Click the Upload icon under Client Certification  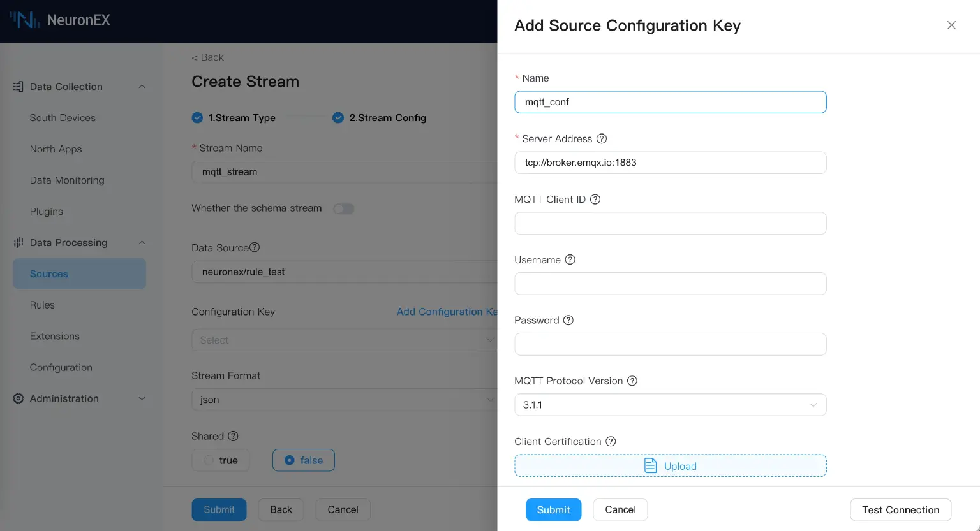coord(650,465)
